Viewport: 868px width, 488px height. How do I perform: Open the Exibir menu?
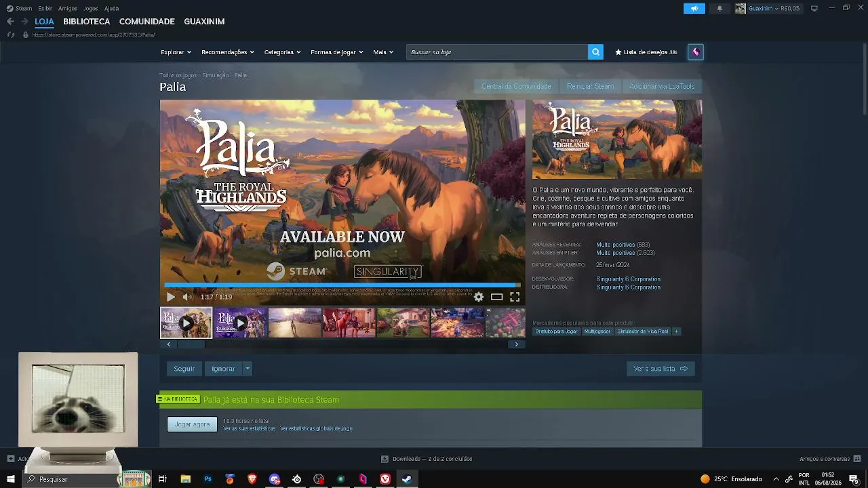[x=45, y=8]
